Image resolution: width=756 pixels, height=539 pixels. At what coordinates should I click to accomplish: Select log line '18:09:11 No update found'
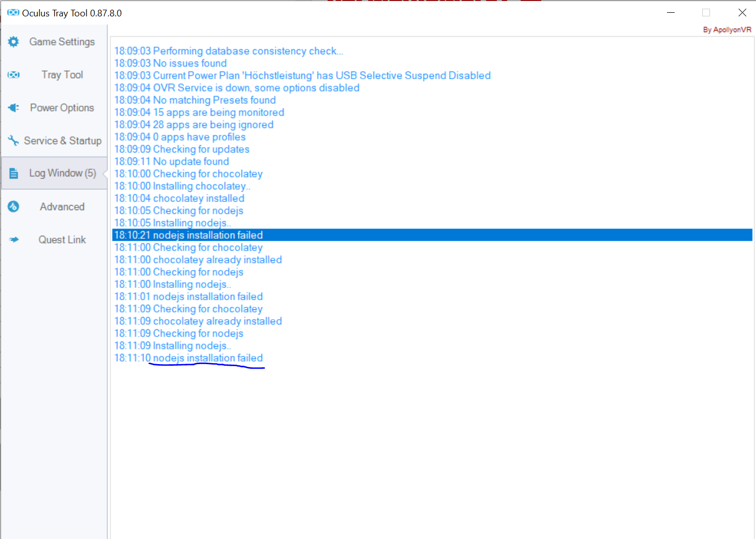(x=171, y=162)
